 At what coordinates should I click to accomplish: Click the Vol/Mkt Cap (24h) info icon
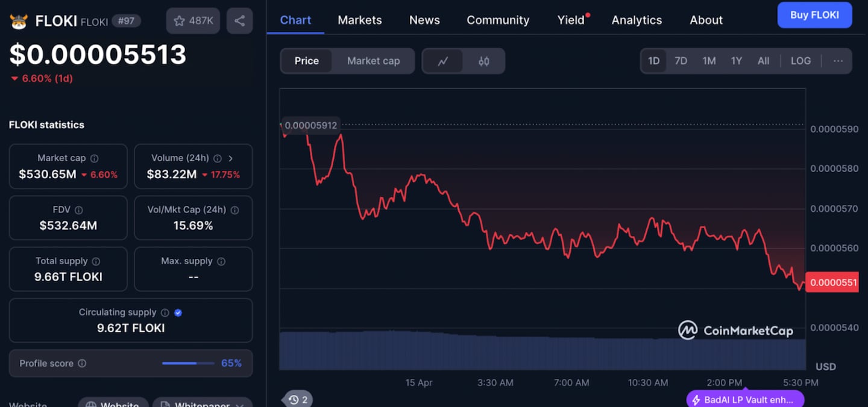click(234, 210)
